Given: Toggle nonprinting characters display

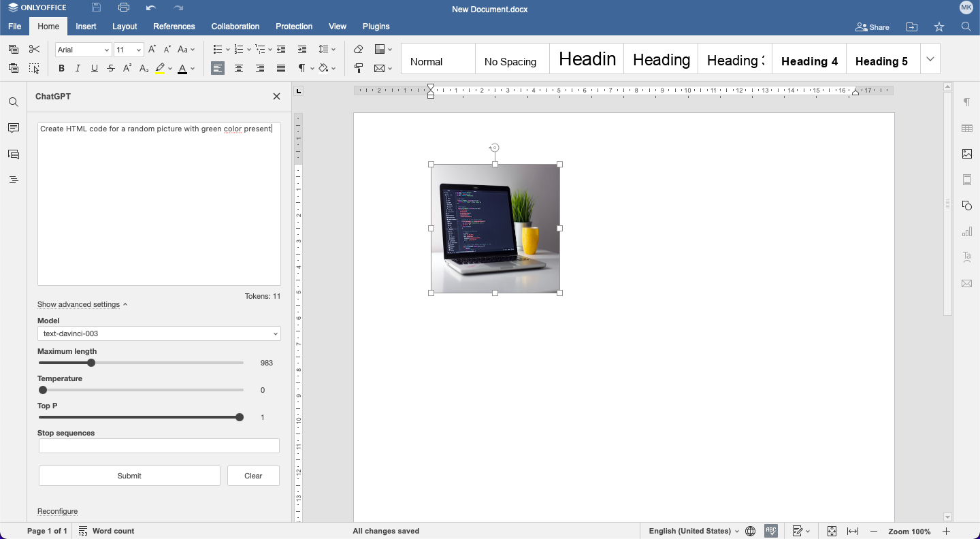Looking at the screenshot, I should pyautogui.click(x=302, y=68).
